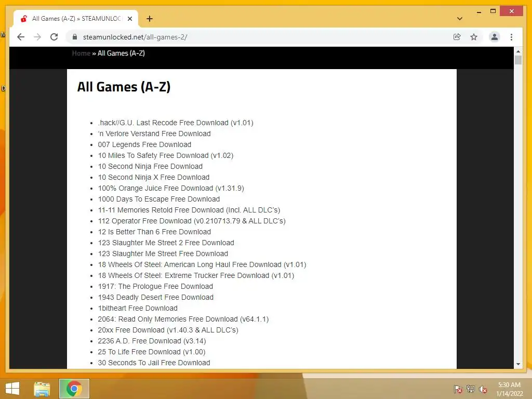Image resolution: width=532 pixels, height=399 pixels.
Task: Open Chrome three-dot menu
Action: pos(511,37)
